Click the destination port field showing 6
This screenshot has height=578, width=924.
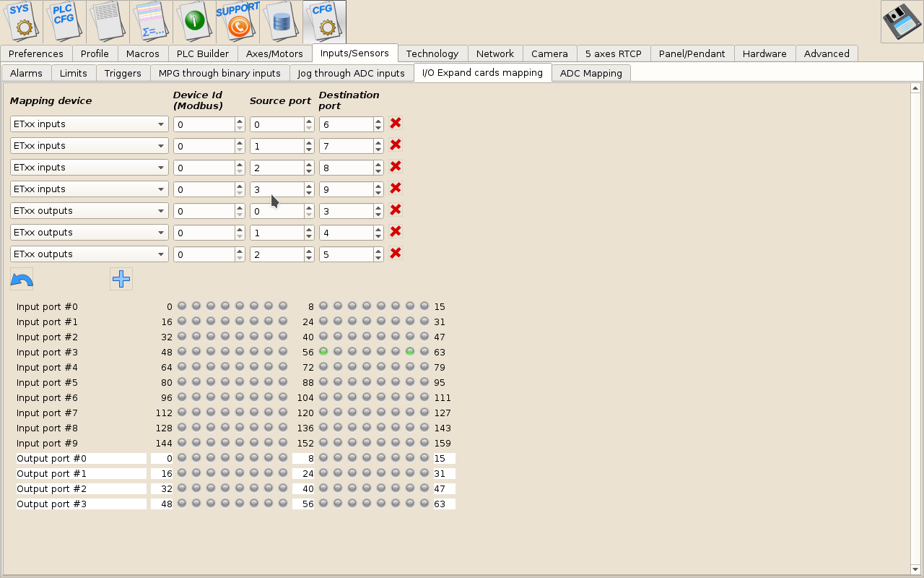click(x=346, y=124)
